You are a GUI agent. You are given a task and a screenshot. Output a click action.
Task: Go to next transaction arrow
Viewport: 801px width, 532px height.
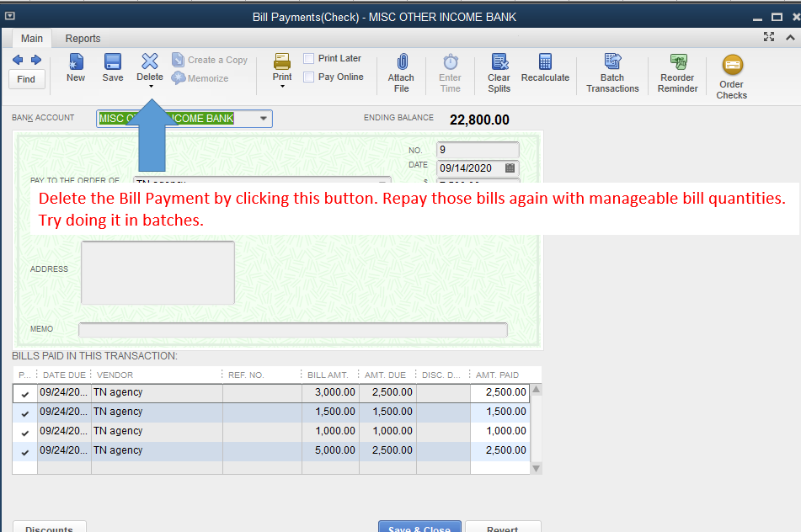click(35, 60)
